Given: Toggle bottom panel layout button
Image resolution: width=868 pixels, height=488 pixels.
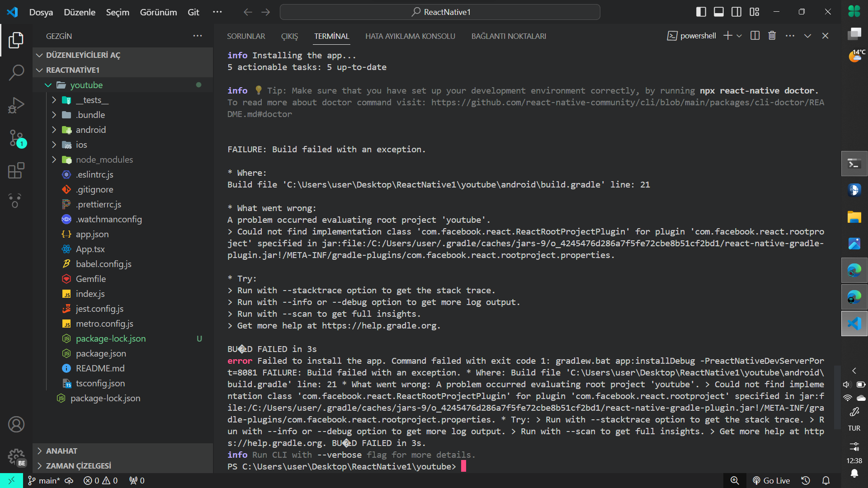Looking at the screenshot, I should tap(719, 12).
